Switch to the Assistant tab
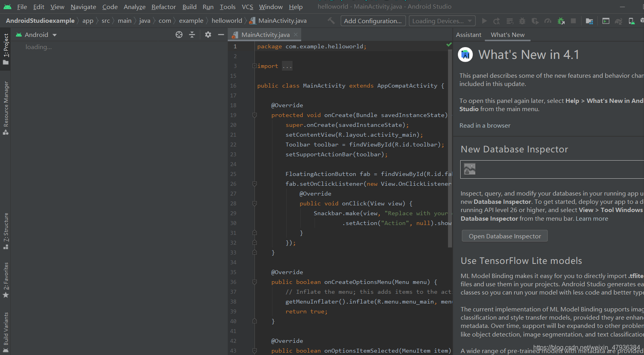644x355 pixels. pos(468,35)
